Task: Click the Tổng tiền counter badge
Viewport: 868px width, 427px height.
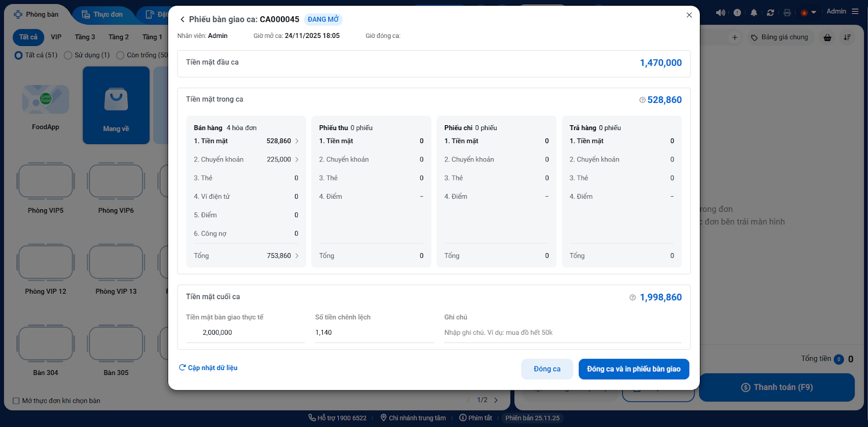Action: pyautogui.click(x=839, y=359)
